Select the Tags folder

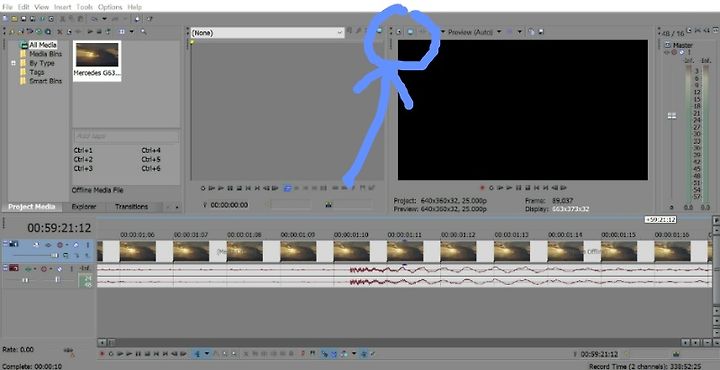click(37, 72)
